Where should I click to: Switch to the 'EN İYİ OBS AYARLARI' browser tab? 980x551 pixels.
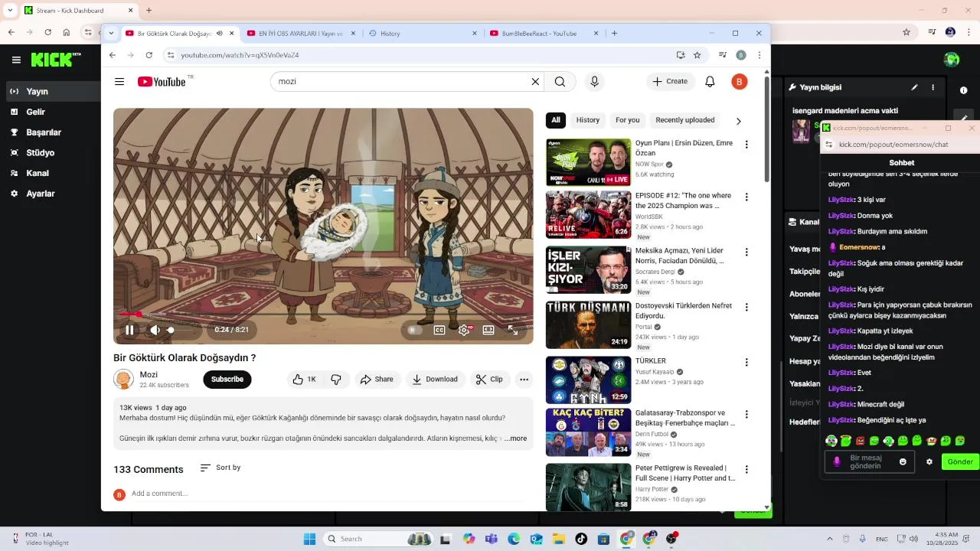[x=299, y=34]
